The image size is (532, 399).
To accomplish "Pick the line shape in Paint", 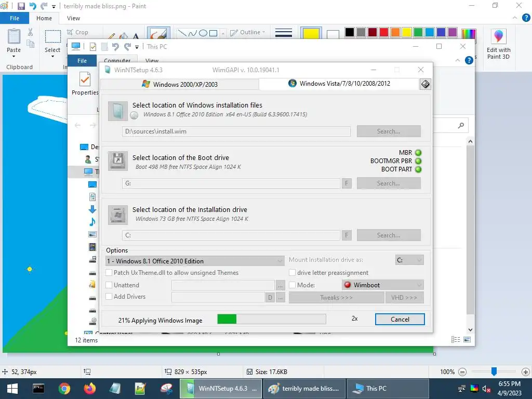I will click(182, 33).
